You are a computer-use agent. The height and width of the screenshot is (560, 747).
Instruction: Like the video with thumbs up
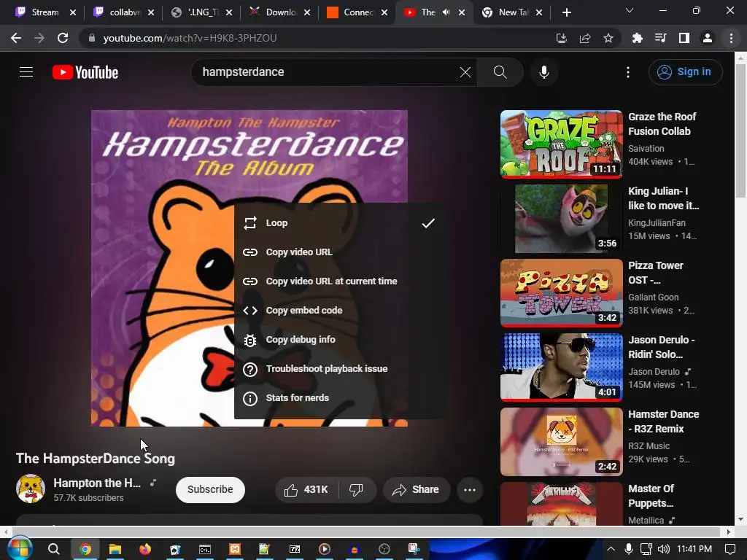click(x=306, y=489)
